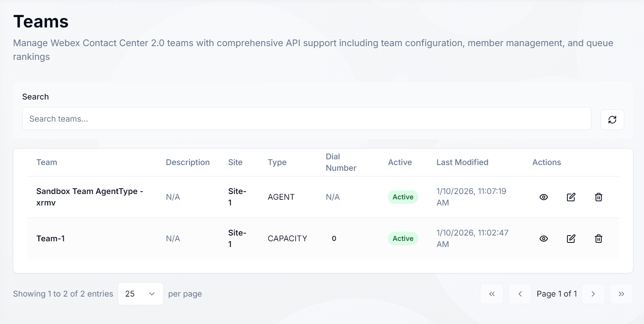The image size is (644, 324).
Task: Go to the first page
Action: 492,294
